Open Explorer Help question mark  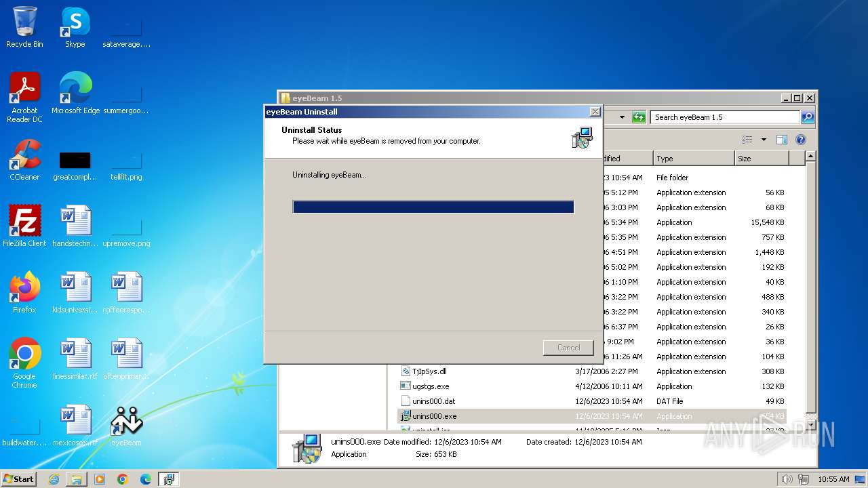800,140
